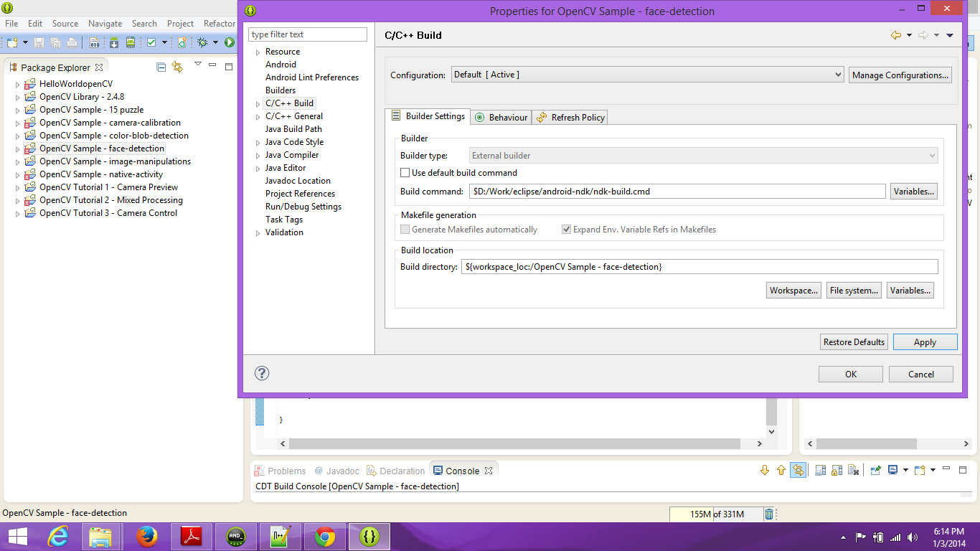Toggle Generate Makefiles automatically checkbox
Screen dimensions: 980x551
click(x=405, y=230)
